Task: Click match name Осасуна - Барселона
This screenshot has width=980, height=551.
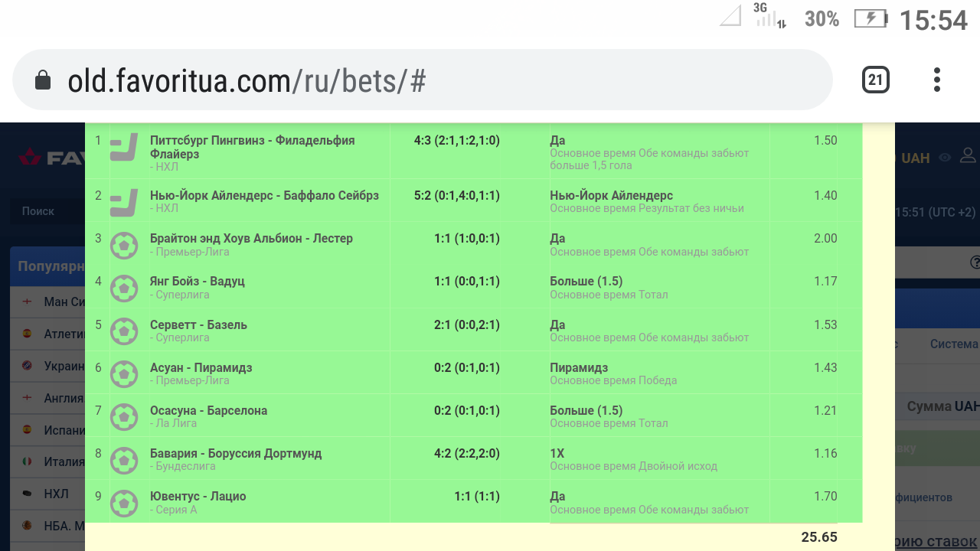Action: (x=208, y=410)
